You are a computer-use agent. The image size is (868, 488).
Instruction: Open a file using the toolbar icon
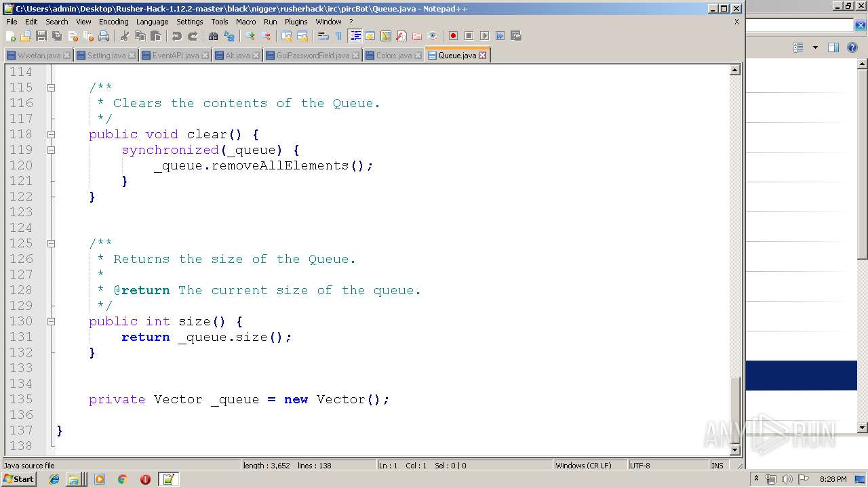[26, 36]
